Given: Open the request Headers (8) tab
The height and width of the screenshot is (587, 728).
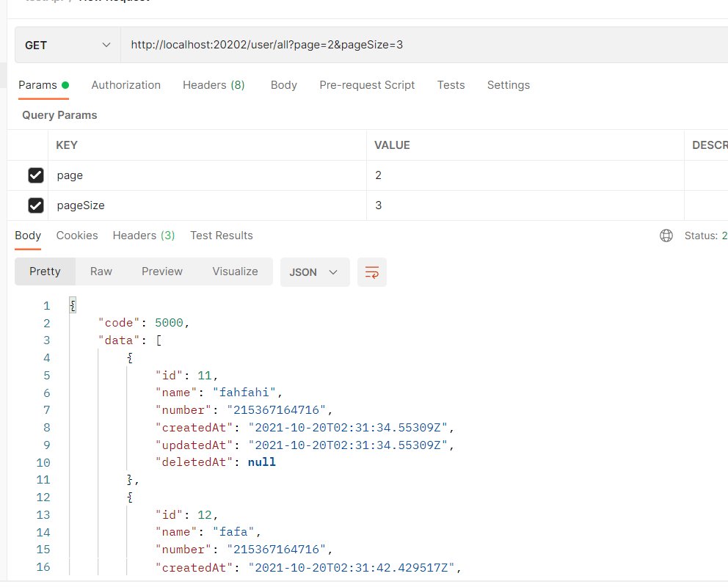Looking at the screenshot, I should click(x=214, y=85).
